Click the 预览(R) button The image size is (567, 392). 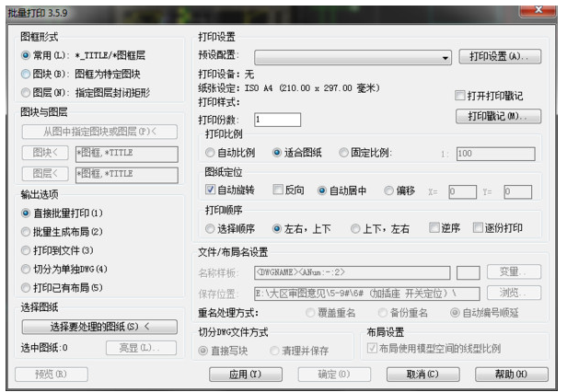click(52, 375)
